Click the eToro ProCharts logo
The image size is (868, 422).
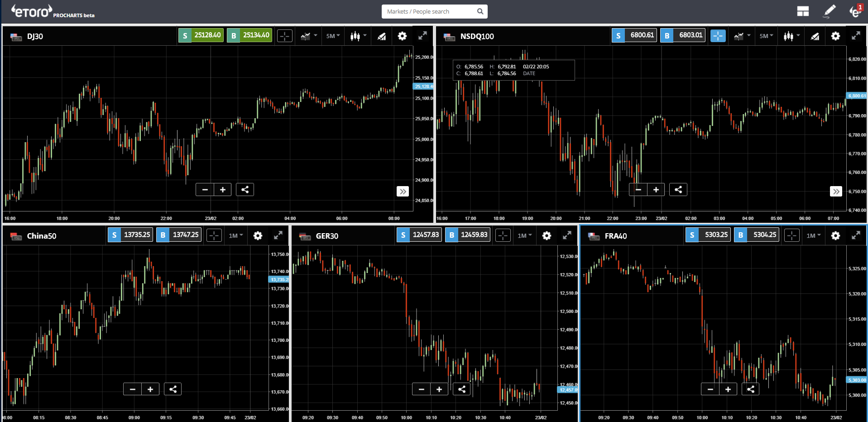(x=53, y=11)
